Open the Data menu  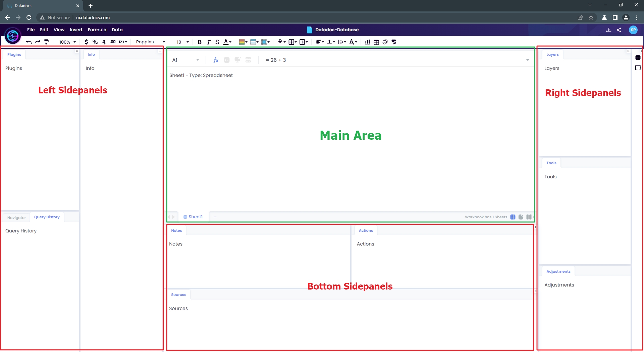coord(117,30)
